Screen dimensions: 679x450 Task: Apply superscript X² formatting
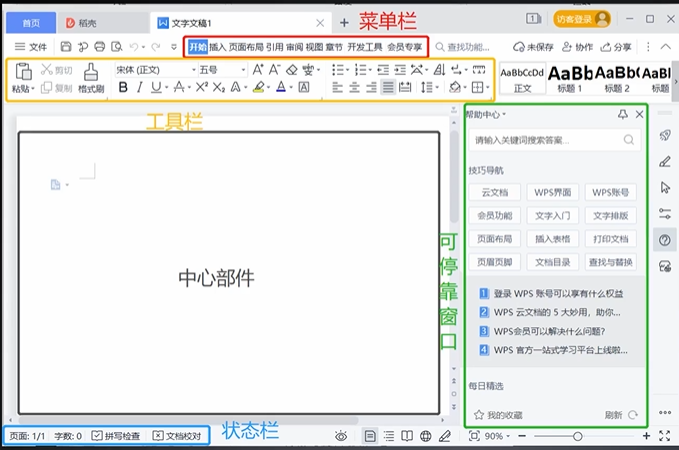point(202,87)
